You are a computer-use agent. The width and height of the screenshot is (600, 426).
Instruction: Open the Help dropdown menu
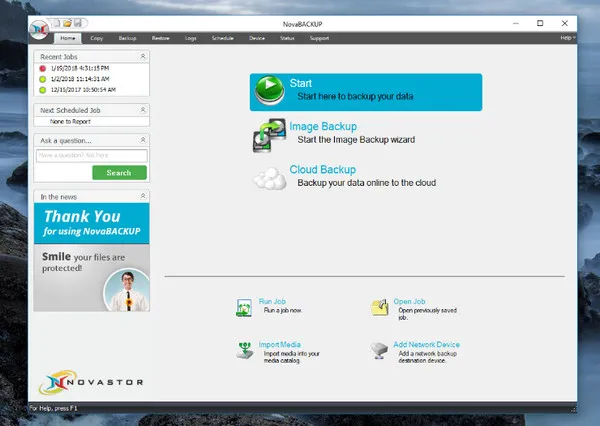pyautogui.click(x=567, y=38)
